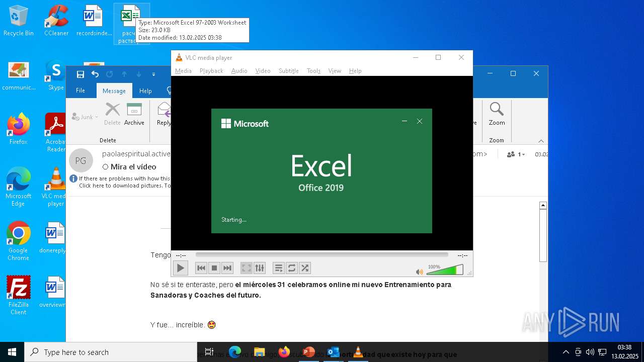Select the selected Excel file on desktop
This screenshot has height=362, width=644.
pyautogui.click(x=131, y=24)
